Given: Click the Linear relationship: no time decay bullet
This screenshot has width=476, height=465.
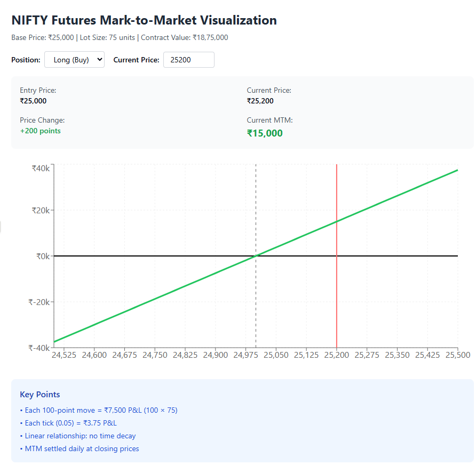Looking at the screenshot, I should [78, 436].
